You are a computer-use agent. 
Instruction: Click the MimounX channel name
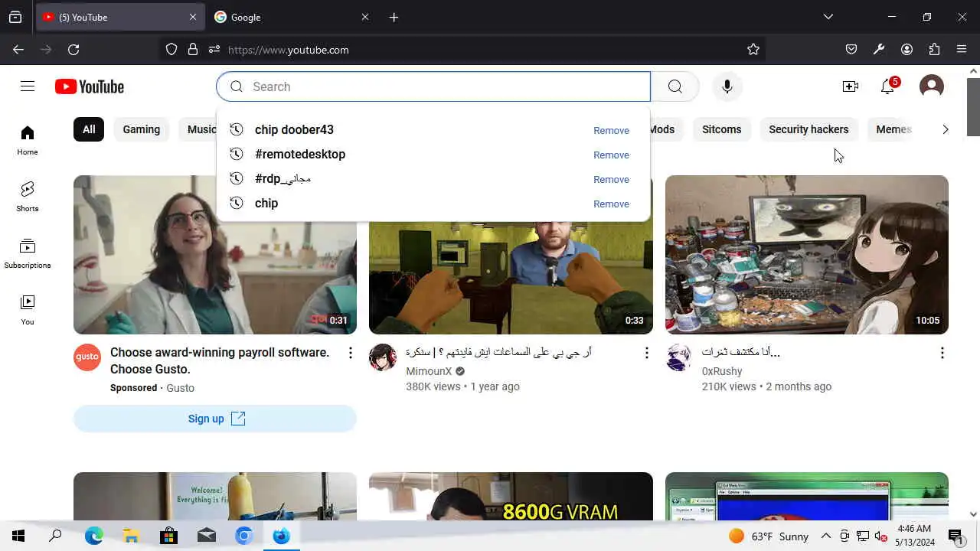tap(429, 371)
